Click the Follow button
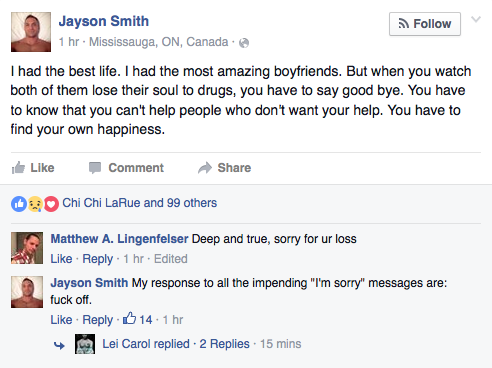This screenshot has height=368, width=492. pyautogui.click(x=425, y=24)
